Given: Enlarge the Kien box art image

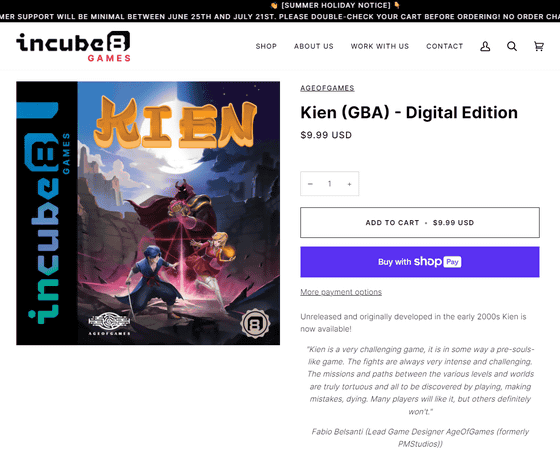Looking at the screenshot, I should pyautogui.click(x=148, y=213).
